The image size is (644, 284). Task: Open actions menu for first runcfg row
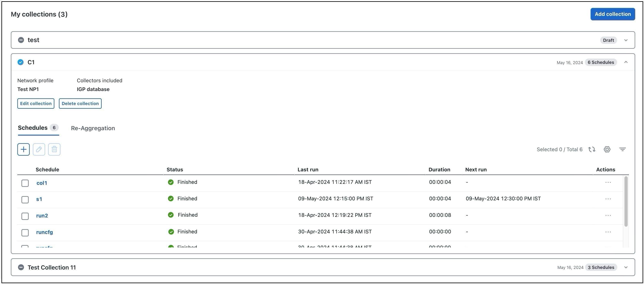coord(608,232)
